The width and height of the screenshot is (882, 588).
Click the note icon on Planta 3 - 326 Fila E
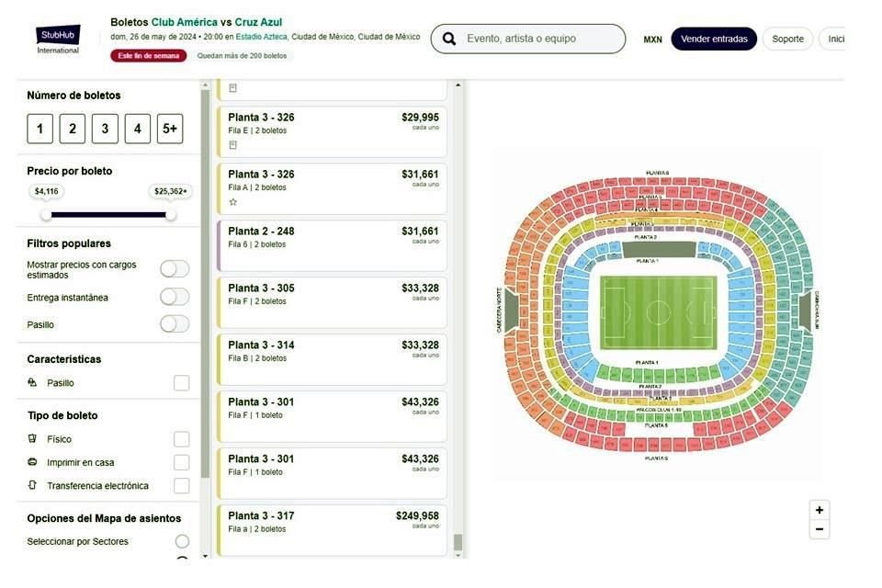click(232, 145)
